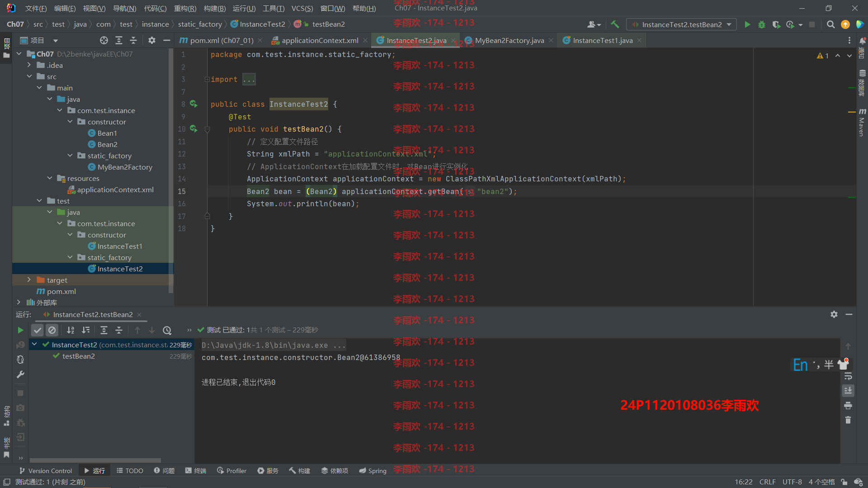This screenshot has width=868, height=488.
Task: Rerun the test in run panel
Action: [20, 330]
